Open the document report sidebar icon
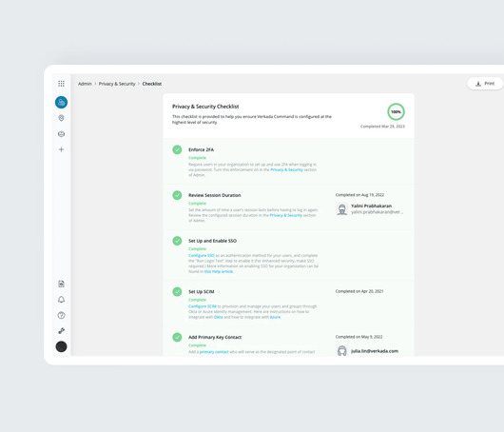The width and height of the screenshot is (504, 432). (x=61, y=284)
